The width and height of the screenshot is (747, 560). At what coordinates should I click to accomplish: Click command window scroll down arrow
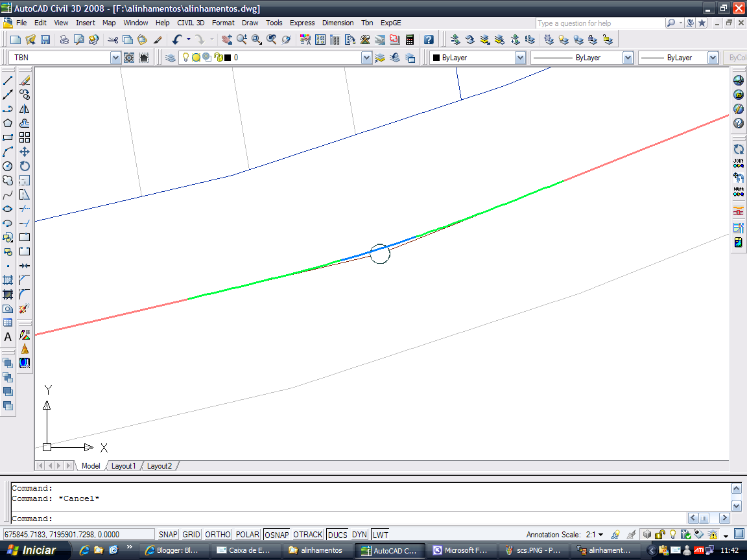(x=736, y=506)
